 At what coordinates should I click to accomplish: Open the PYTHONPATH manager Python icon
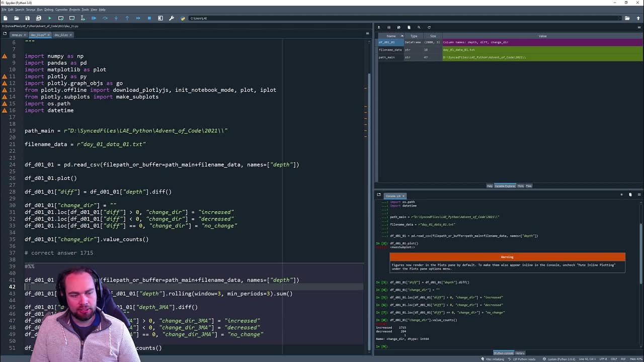click(183, 18)
